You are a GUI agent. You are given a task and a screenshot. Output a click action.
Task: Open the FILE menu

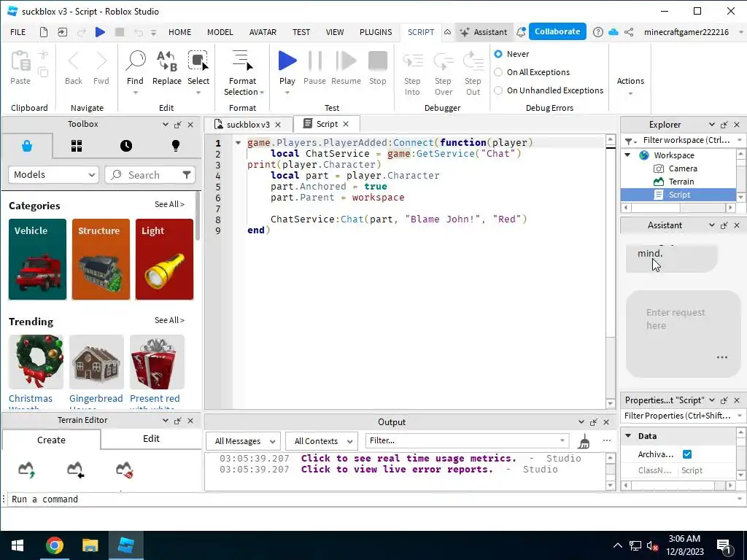[18, 32]
